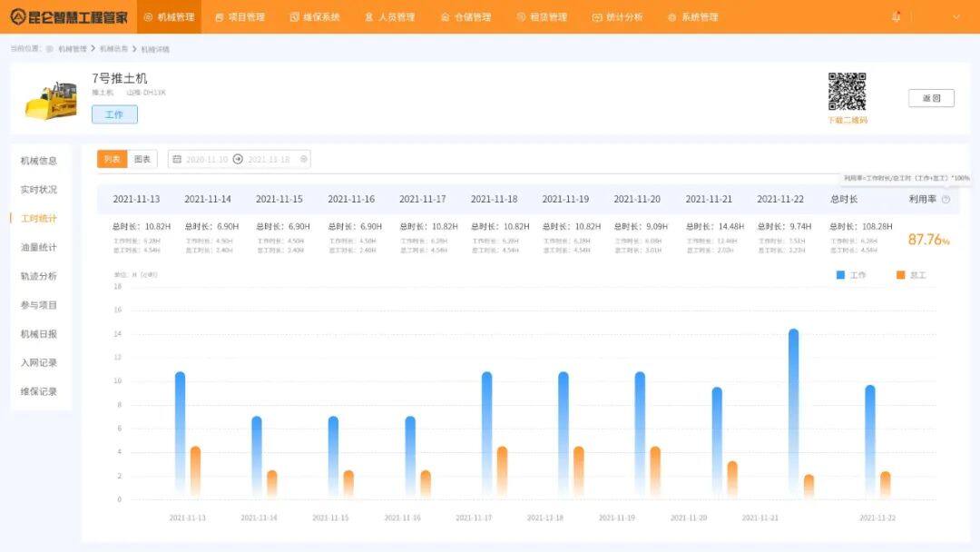Click the 返回 button
Screen dimensions: 980x552
coord(931,98)
